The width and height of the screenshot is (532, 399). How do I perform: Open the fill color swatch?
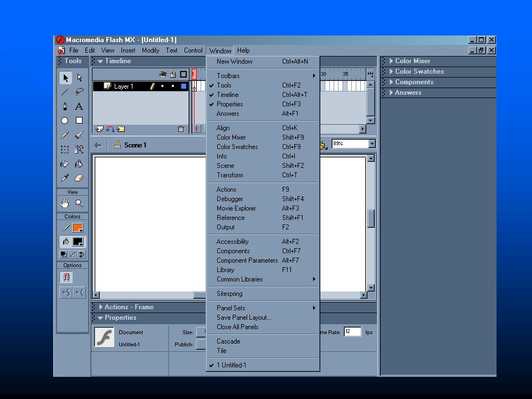point(78,242)
